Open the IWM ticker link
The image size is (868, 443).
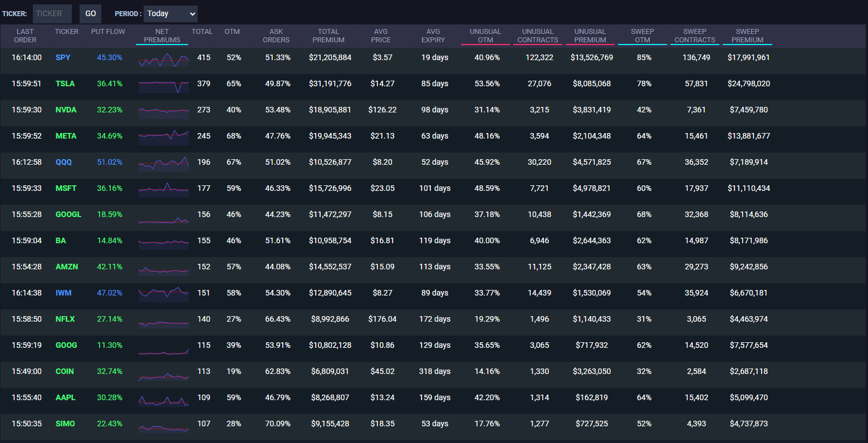click(63, 293)
